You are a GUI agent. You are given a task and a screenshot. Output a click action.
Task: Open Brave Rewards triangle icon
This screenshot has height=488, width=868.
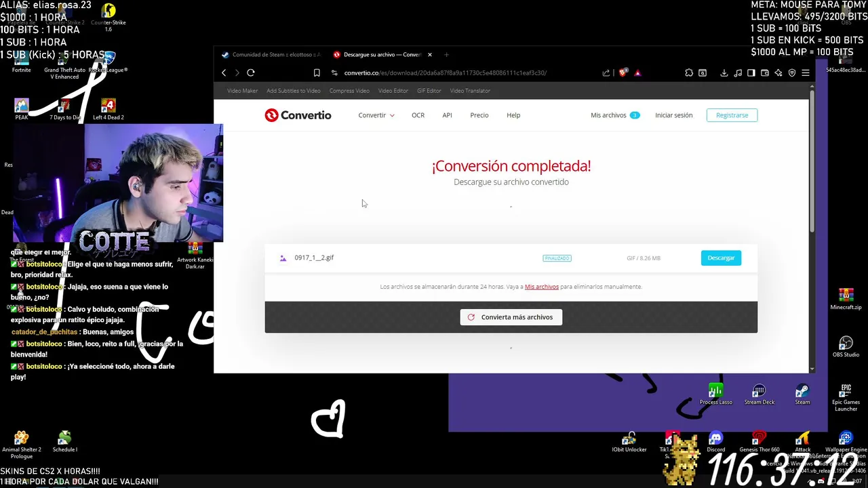(x=637, y=73)
